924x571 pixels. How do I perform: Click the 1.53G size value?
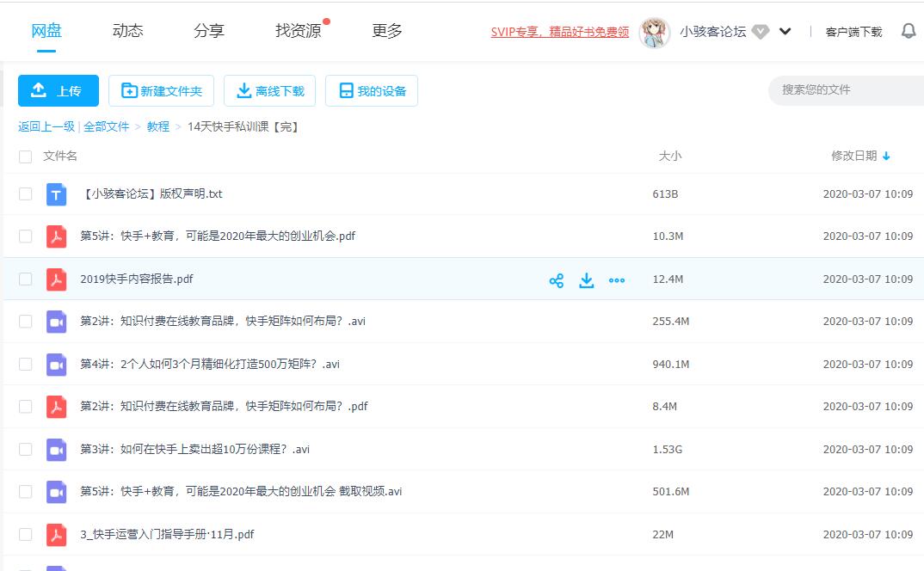point(667,450)
